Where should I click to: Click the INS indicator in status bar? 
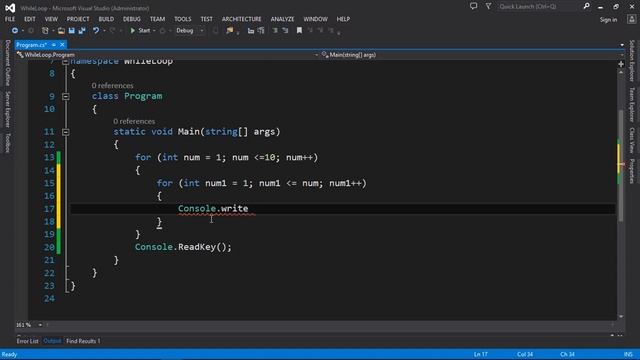coord(628,354)
